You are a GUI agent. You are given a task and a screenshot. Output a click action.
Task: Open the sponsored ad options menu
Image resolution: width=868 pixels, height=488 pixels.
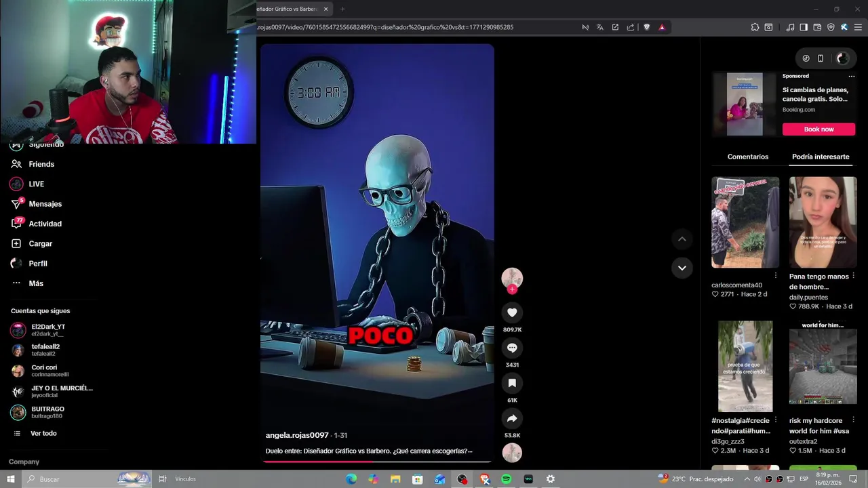[x=852, y=76]
